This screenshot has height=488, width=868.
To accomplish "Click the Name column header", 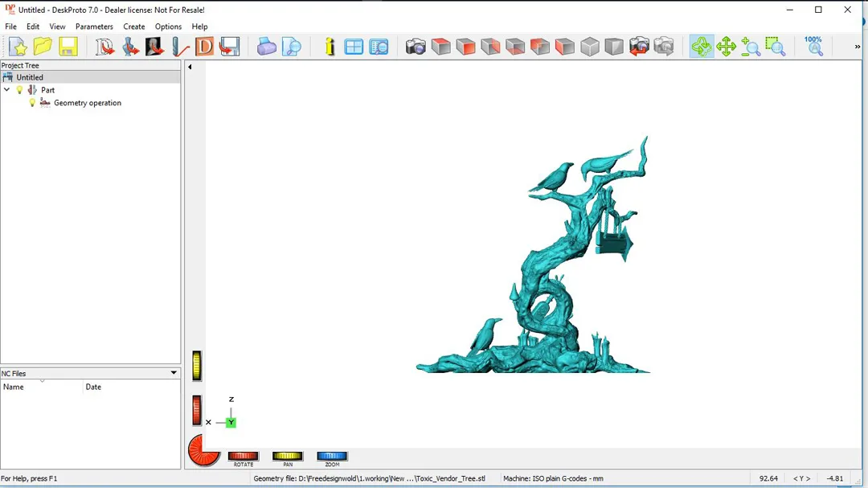I will coord(14,387).
